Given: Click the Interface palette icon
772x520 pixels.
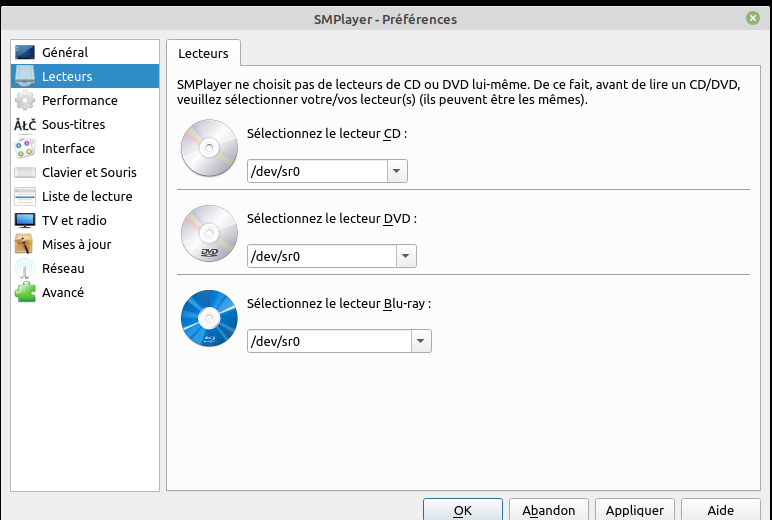Looking at the screenshot, I should [25, 148].
